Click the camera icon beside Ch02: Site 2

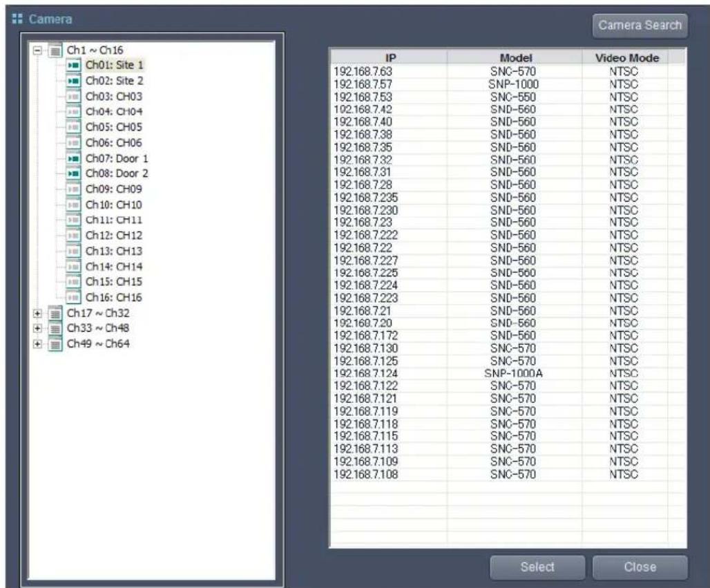[x=73, y=81]
